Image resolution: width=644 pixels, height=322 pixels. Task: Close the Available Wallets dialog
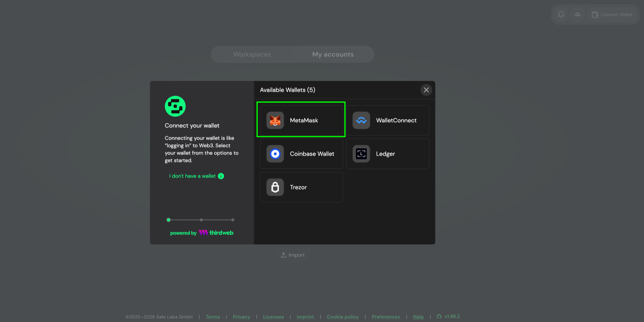click(426, 90)
